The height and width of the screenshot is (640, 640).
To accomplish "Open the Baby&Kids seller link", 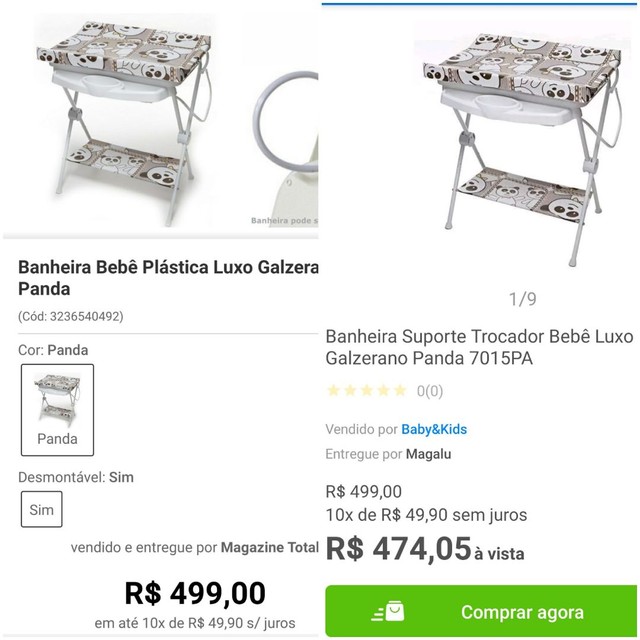I will [x=434, y=429].
